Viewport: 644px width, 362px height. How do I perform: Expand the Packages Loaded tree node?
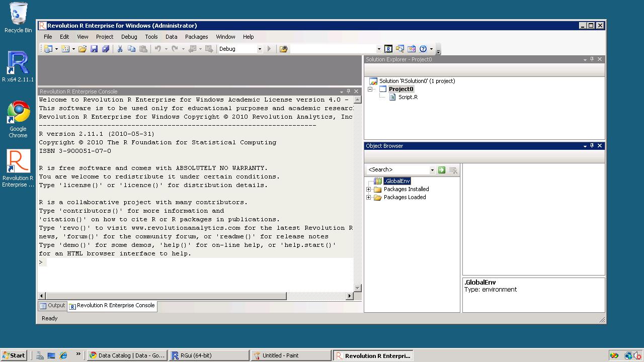369,198
